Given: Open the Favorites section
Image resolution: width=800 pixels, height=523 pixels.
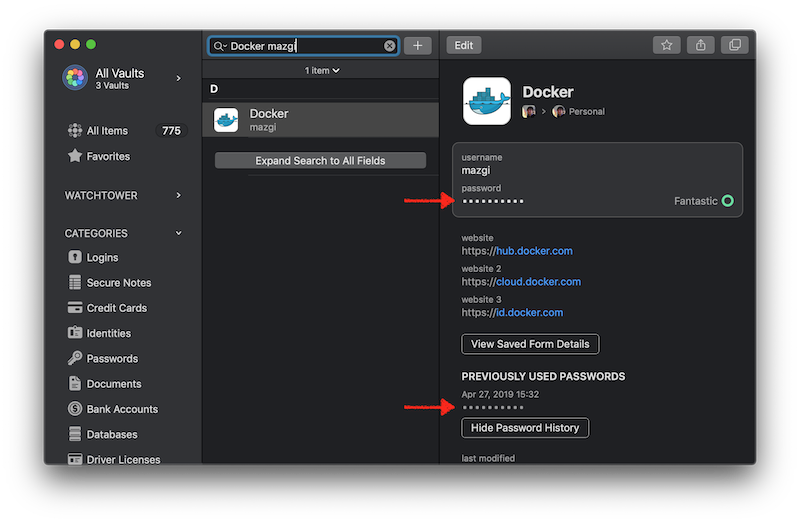Looking at the screenshot, I should click(x=108, y=156).
